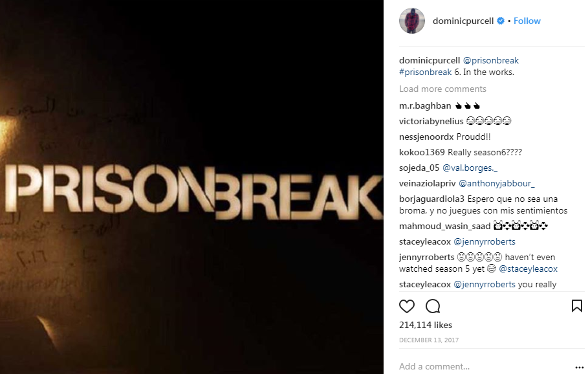
Task: Save post with the bookmark icon
Action: [x=577, y=306]
